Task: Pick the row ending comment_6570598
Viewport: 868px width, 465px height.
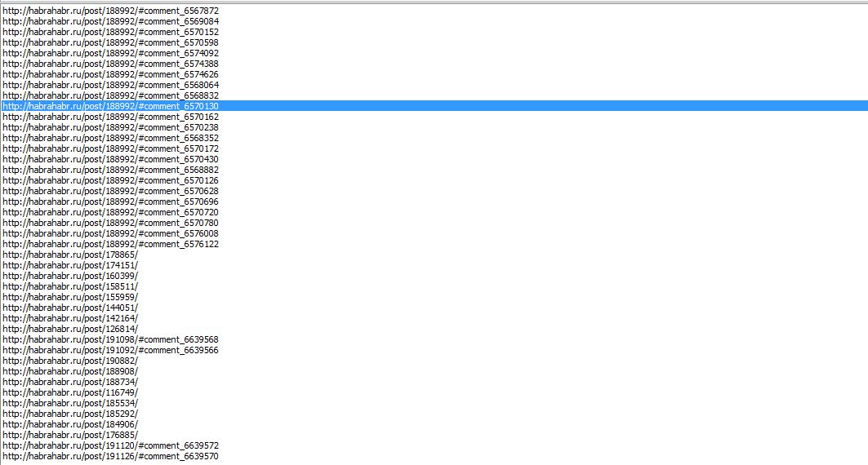Action: [111, 42]
